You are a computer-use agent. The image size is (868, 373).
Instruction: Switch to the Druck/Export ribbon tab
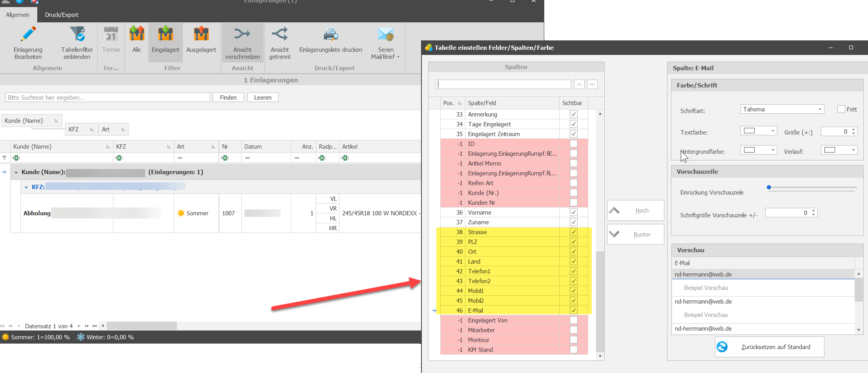(62, 15)
